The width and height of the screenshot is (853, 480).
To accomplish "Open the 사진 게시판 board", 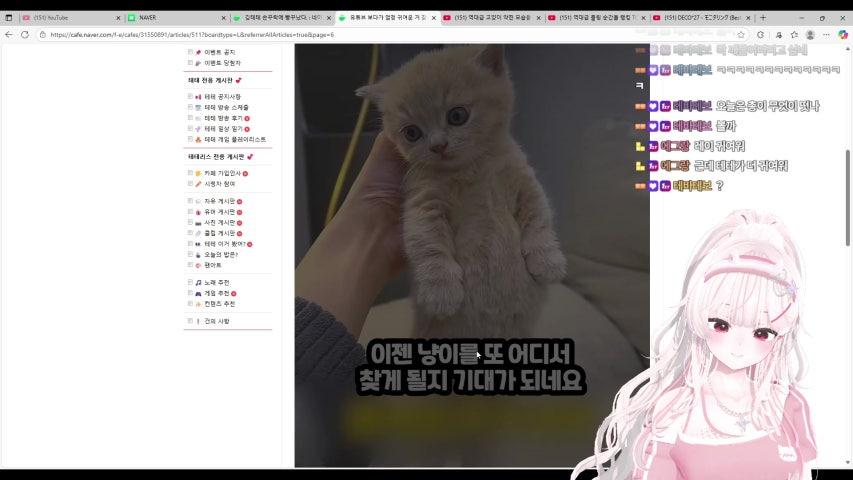I will pyautogui.click(x=219, y=223).
